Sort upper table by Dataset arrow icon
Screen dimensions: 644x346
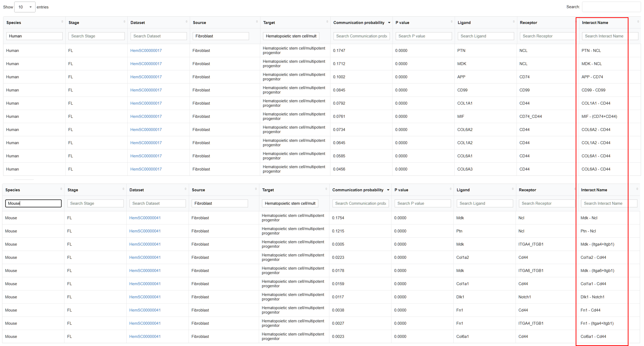186,22
